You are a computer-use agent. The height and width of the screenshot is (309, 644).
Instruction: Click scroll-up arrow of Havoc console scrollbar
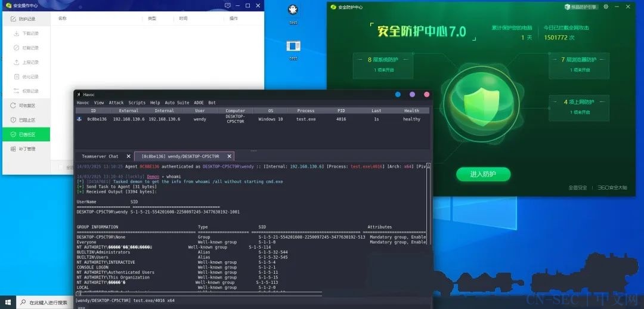(x=428, y=165)
